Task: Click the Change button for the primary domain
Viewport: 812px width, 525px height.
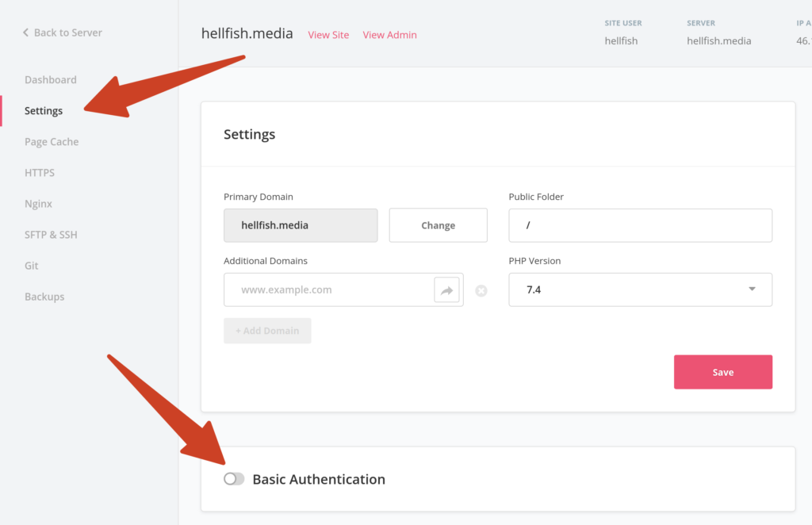Action: point(438,225)
